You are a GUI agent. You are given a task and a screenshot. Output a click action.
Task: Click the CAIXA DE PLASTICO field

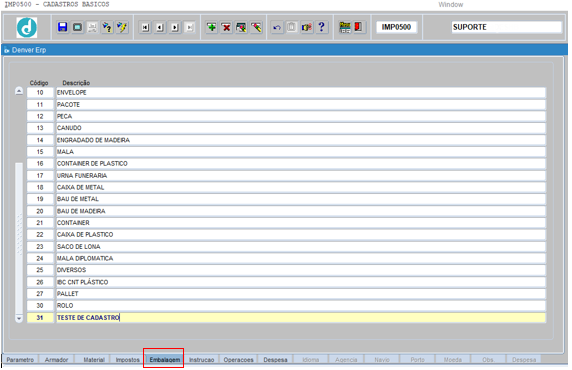tap(301, 235)
